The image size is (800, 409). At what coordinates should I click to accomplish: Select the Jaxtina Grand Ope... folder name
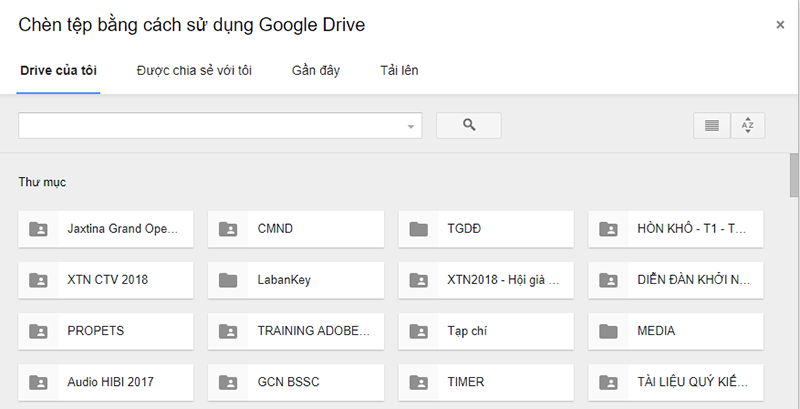tap(123, 229)
